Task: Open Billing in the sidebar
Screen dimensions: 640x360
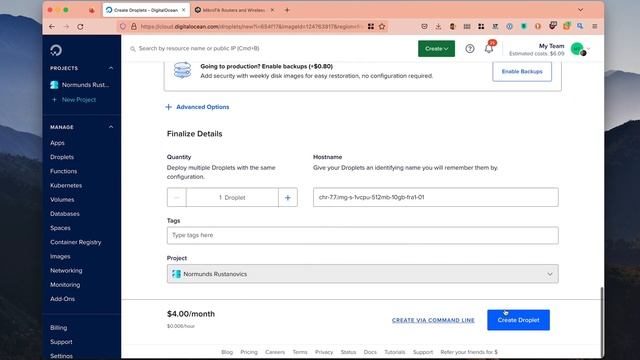Action: [x=58, y=328]
